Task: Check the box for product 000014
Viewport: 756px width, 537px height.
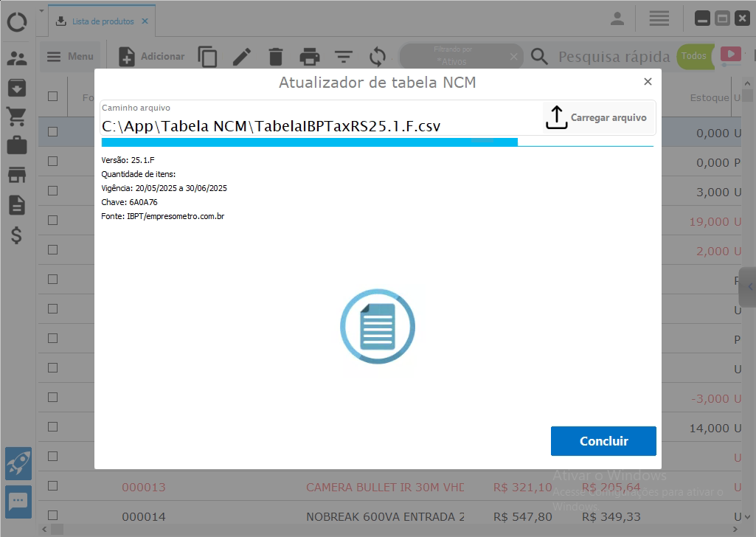Action: [x=52, y=516]
